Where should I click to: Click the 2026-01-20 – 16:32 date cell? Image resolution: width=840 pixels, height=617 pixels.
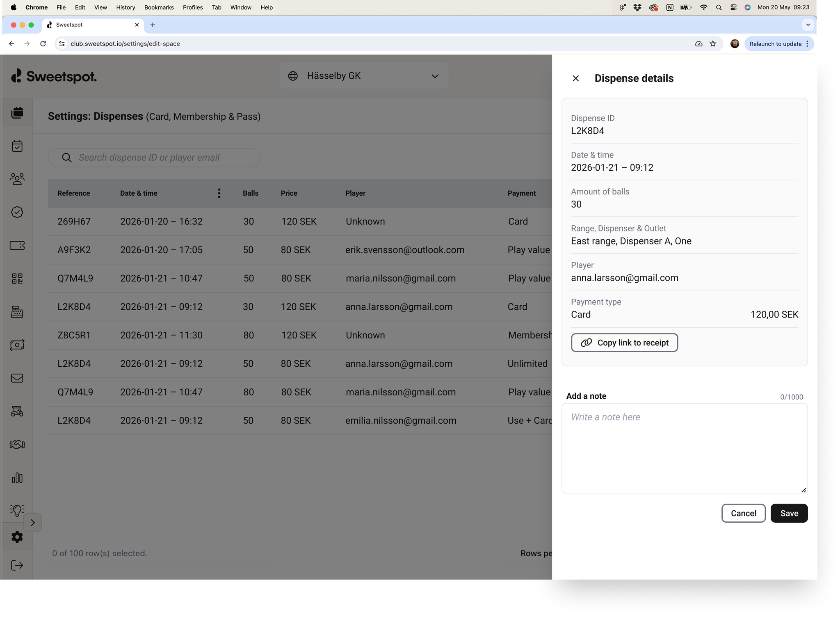coord(161,222)
